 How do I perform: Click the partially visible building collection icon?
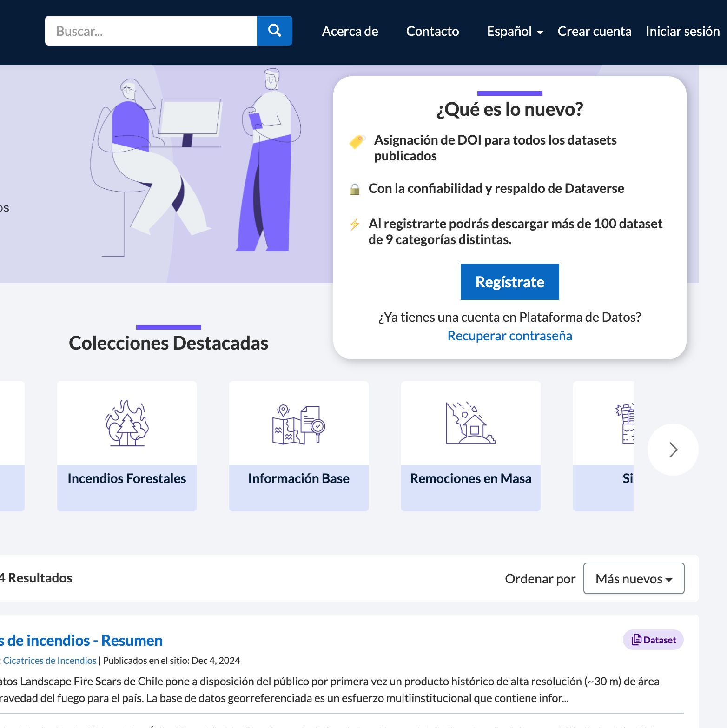[x=625, y=424]
